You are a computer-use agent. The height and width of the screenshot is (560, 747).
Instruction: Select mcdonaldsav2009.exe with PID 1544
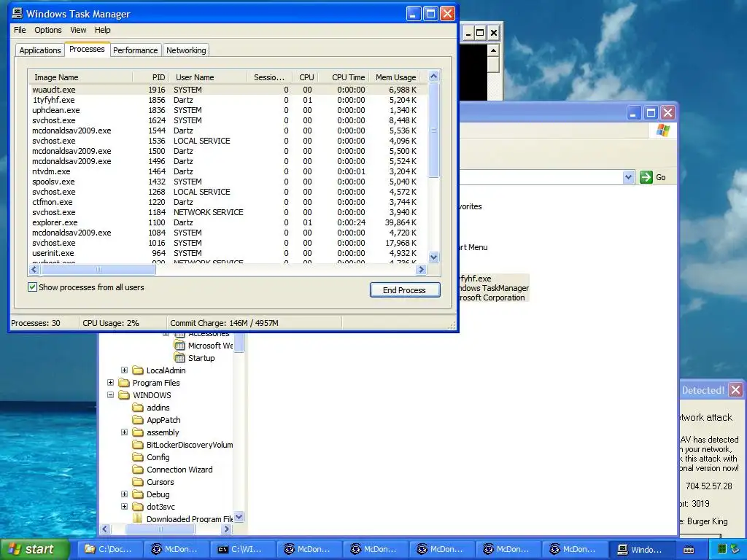[228, 131]
